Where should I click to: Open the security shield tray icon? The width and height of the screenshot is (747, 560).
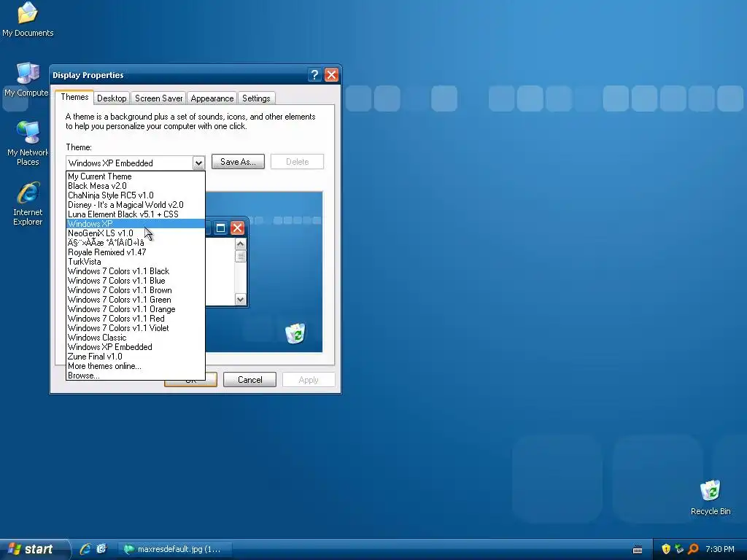pos(666,549)
